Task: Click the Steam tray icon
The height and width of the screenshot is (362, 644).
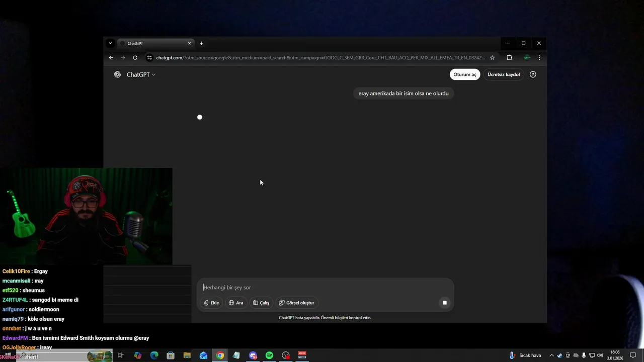Action: click(x=559, y=355)
